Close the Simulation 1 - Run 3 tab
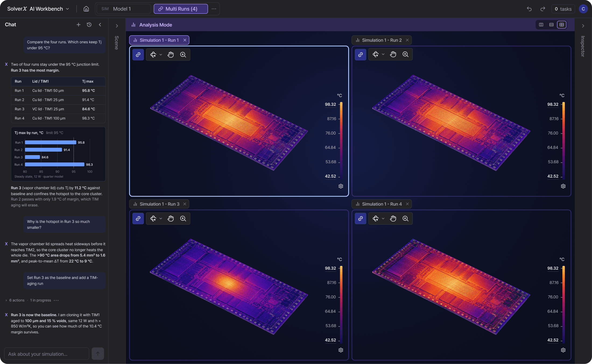Viewport: 592px width, 364px height. pos(185,204)
